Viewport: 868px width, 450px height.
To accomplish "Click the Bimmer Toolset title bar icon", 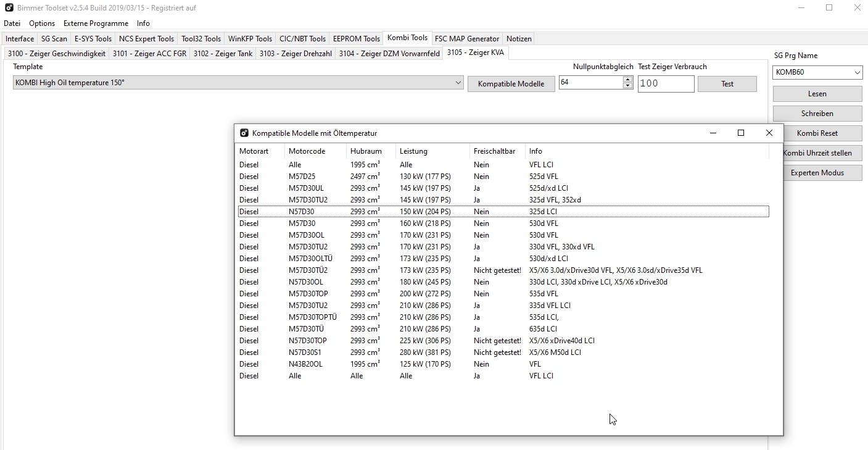I will (9, 8).
